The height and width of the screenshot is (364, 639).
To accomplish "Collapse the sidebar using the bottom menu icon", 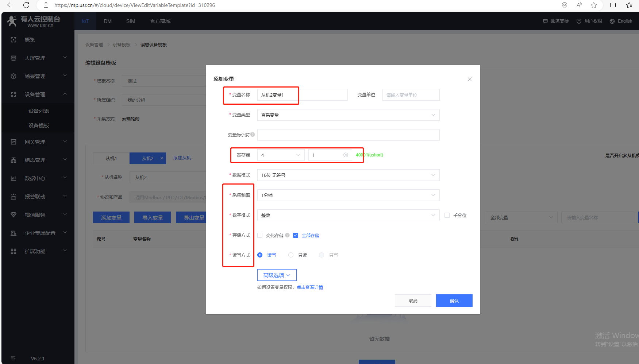I will 14,358.
